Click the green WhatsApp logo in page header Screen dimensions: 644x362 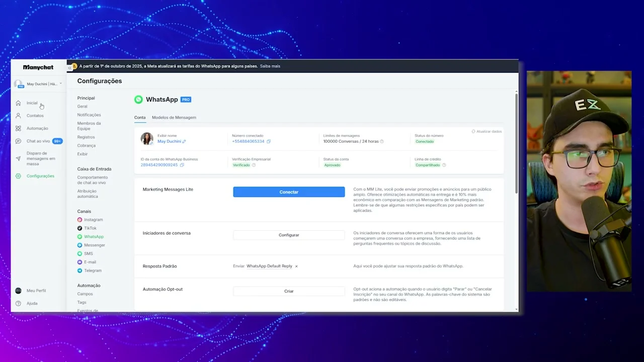138,100
